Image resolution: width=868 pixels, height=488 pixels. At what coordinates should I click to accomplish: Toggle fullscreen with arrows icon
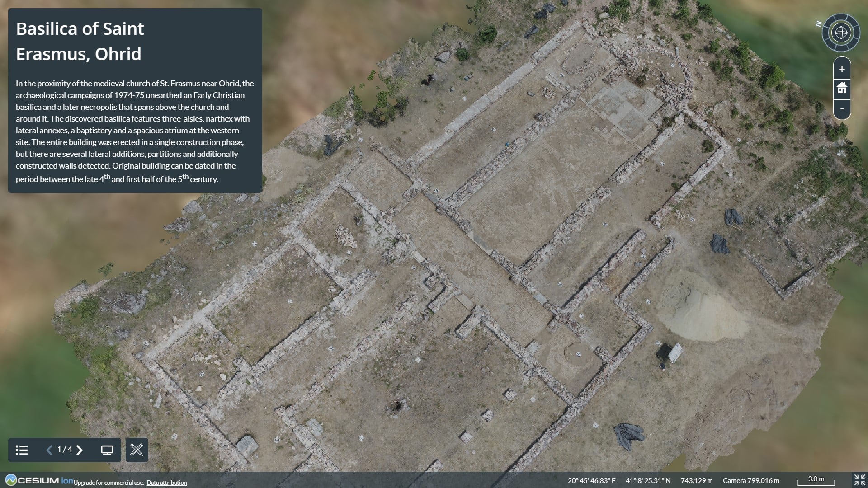coord(859,480)
